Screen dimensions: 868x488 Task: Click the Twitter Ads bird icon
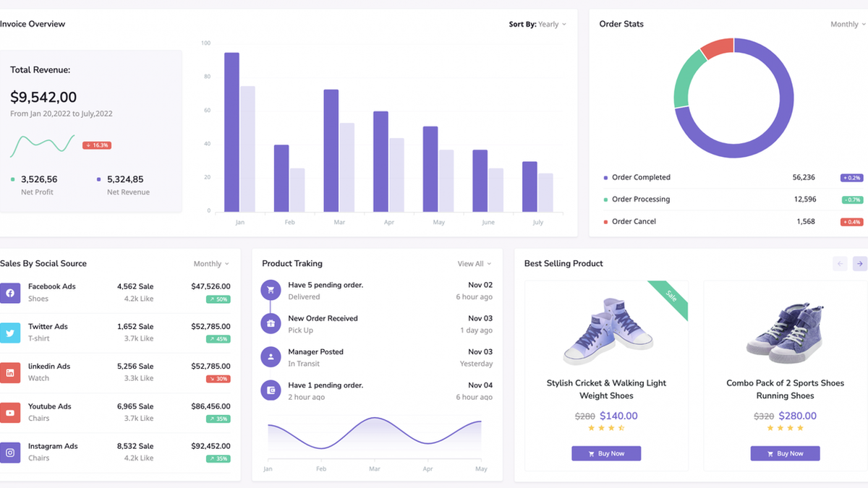click(x=10, y=333)
